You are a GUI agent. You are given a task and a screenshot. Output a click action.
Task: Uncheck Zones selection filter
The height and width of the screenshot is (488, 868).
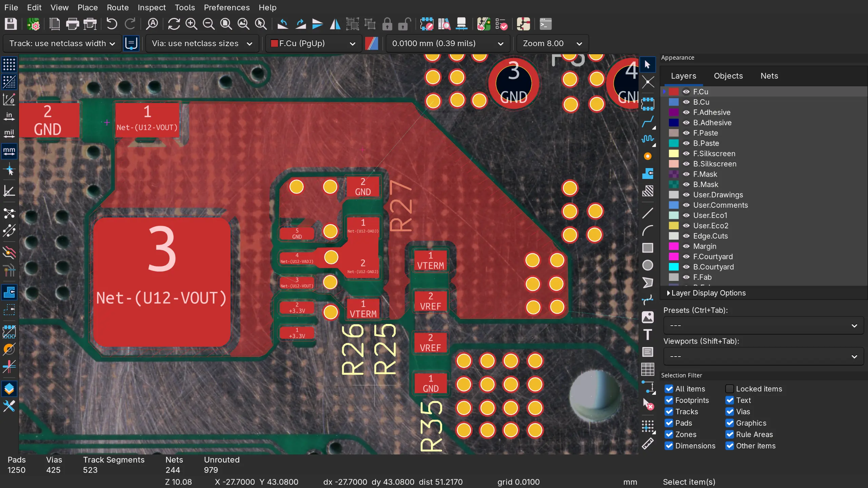tap(669, 434)
